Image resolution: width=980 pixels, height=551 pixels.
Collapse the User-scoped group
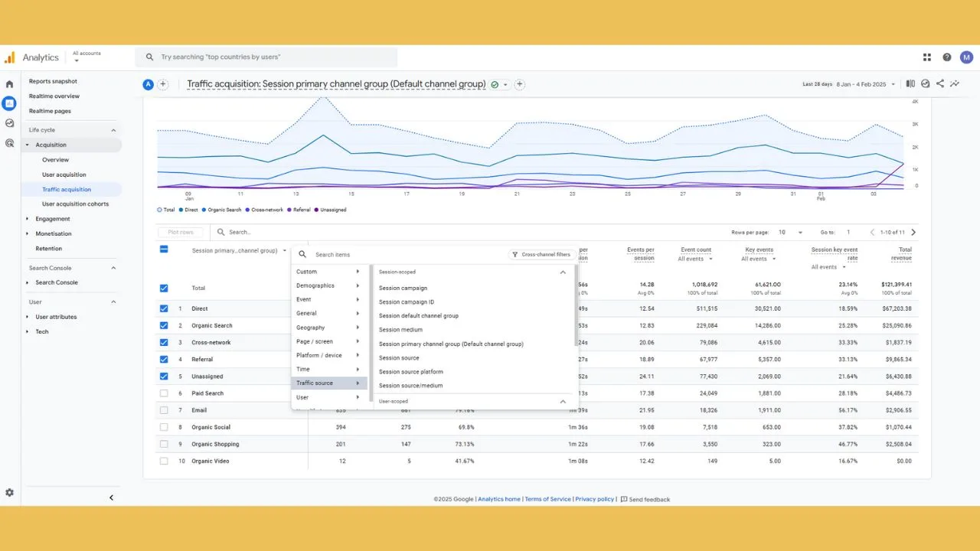coord(563,401)
